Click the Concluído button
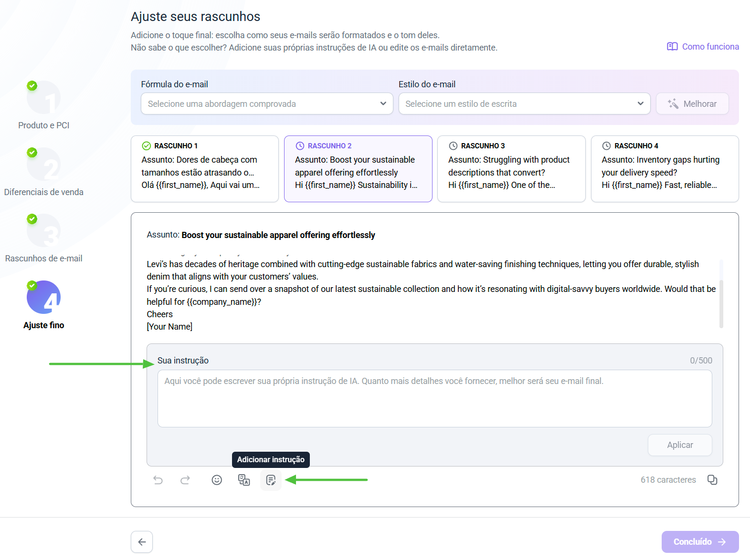The image size is (750, 560). 700,542
